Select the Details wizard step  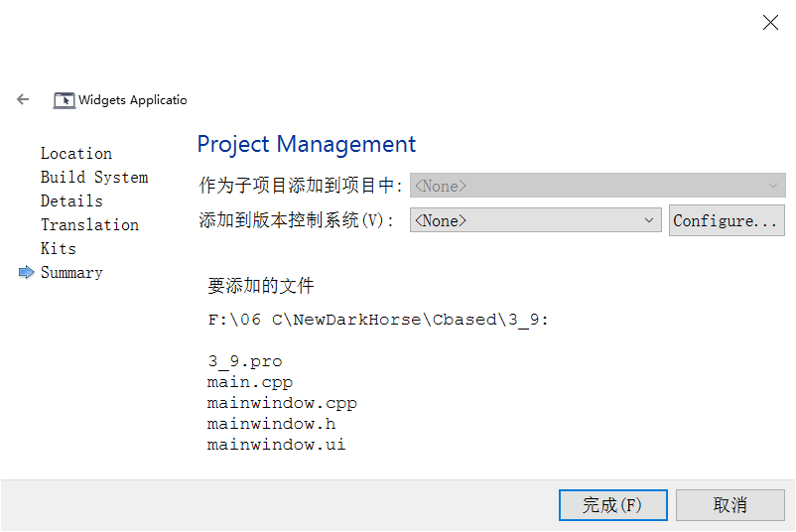71,201
